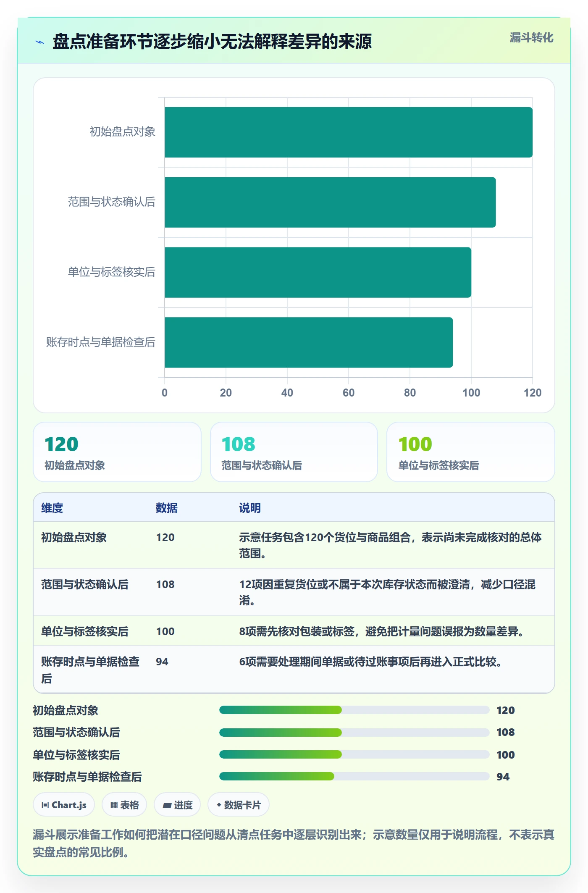Image resolution: width=588 pixels, height=893 pixels.
Task: Click the lightning bolt icon beside the title
Action: (40, 42)
